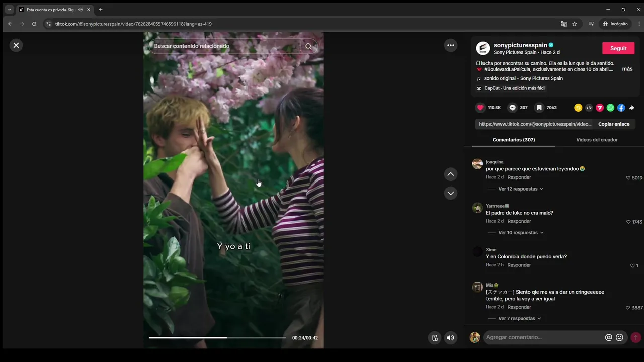Open the translate page icon in address bar

[563, 24]
